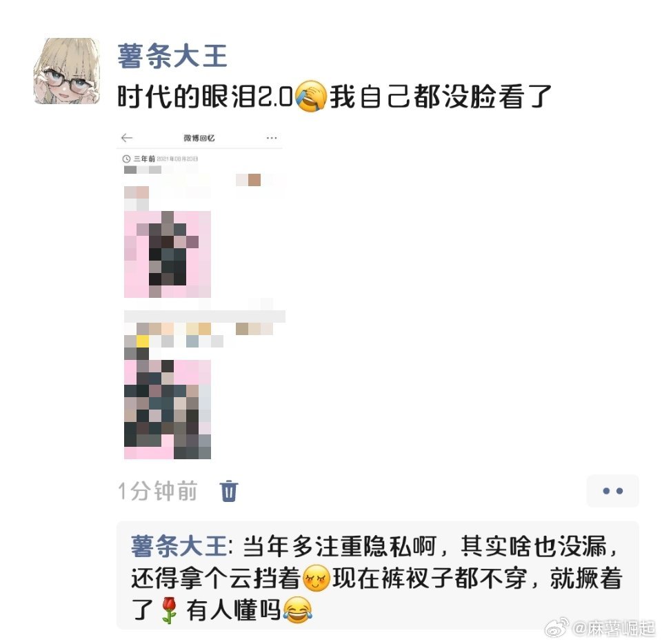This screenshot has width=662, height=644.
Task: Open the two-dot like/comment menu button
Action: (612, 491)
